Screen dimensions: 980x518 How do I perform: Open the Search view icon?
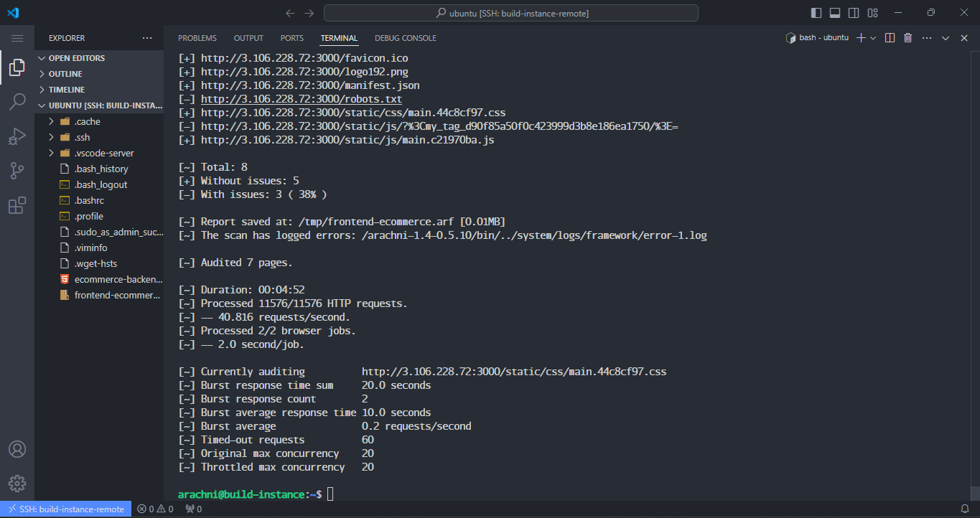[17, 102]
